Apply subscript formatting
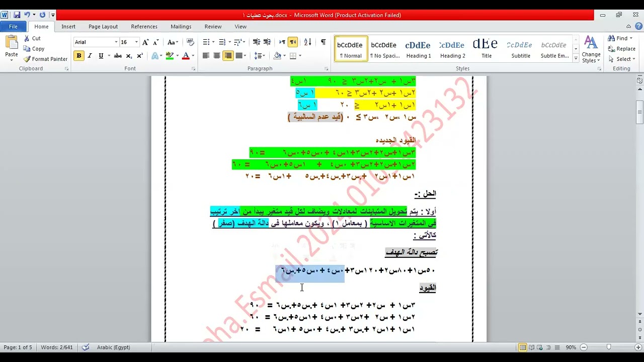This screenshot has width=644, height=362. [x=129, y=56]
